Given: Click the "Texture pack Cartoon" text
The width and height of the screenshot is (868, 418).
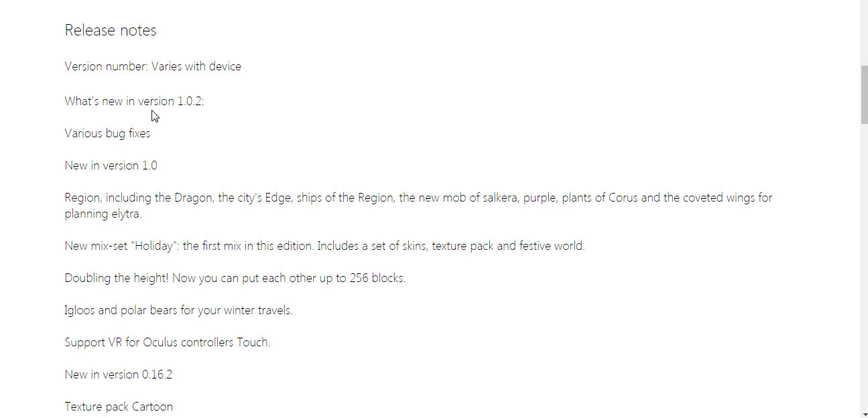Looking at the screenshot, I should tap(119, 407).
